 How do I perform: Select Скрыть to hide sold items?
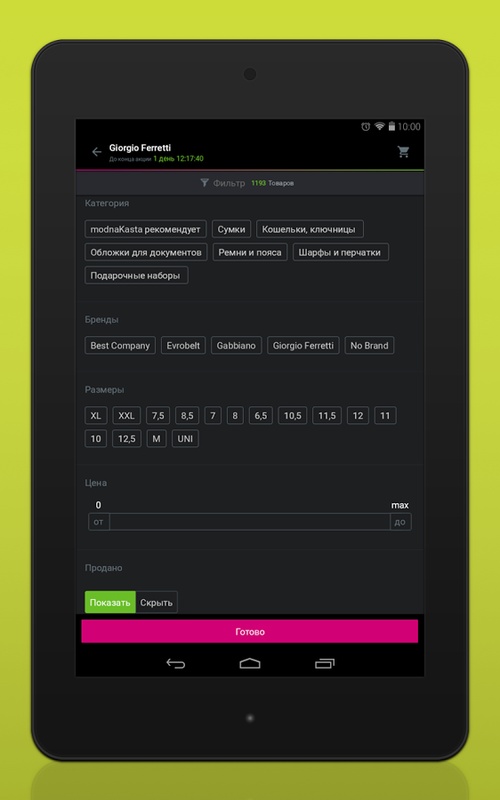(156, 603)
